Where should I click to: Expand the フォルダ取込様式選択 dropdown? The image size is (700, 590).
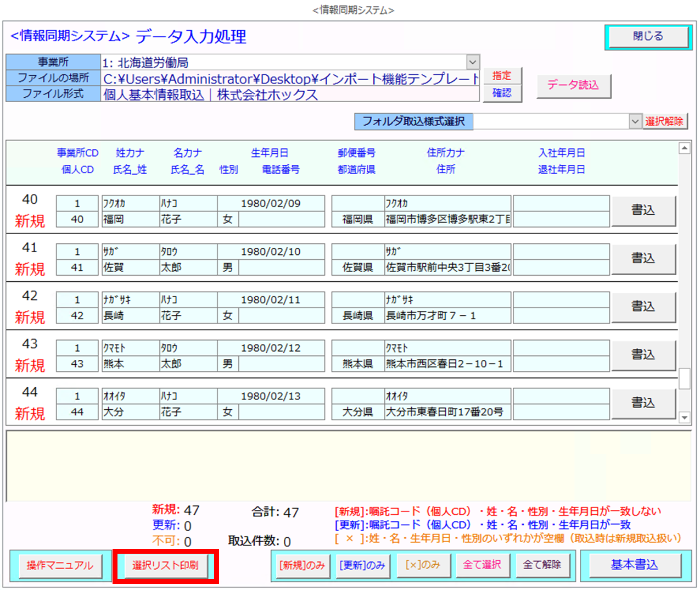point(635,121)
